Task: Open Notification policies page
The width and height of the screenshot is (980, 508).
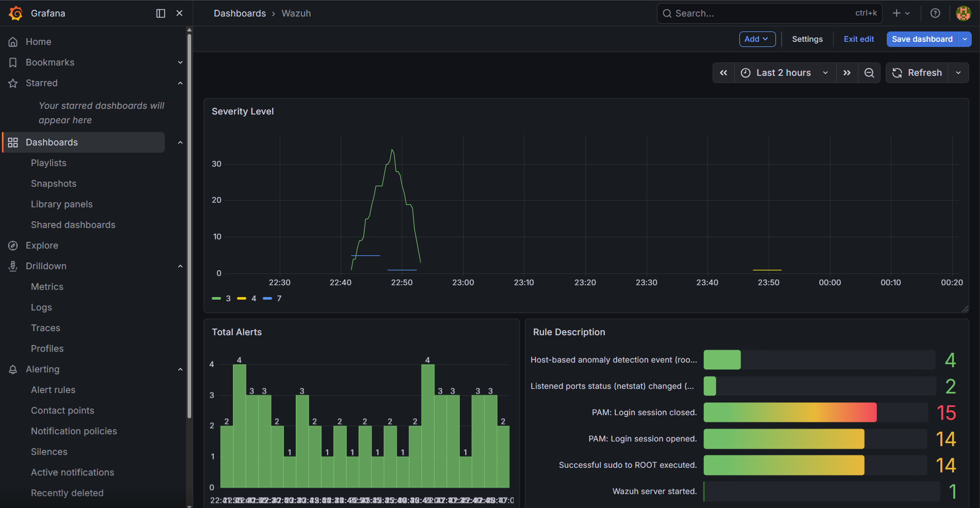Action: tap(74, 431)
